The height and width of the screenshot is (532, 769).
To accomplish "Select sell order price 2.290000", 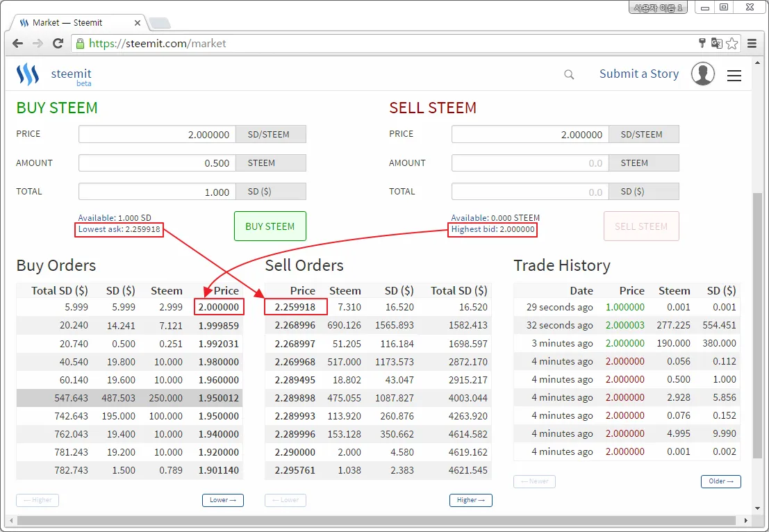I will click(295, 452).
